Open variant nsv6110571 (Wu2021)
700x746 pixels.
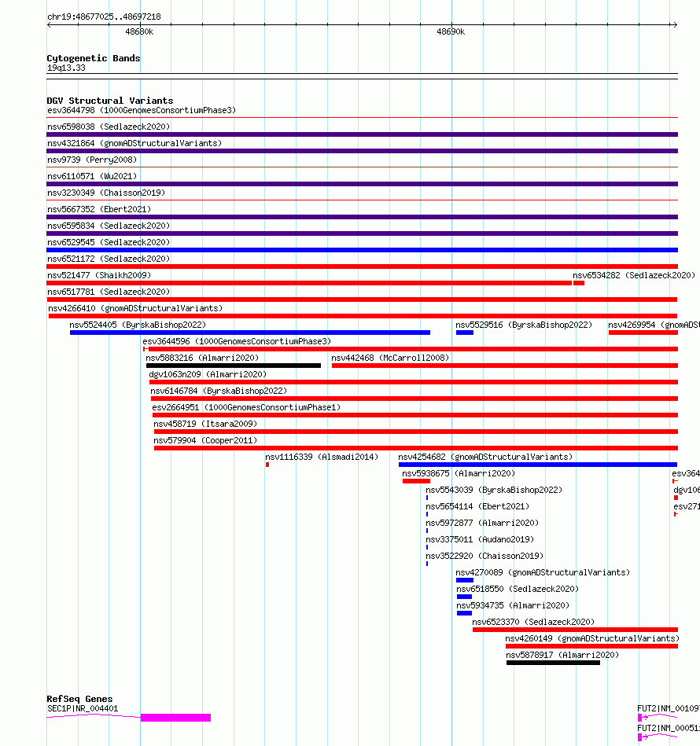click(x=92, y=176)
